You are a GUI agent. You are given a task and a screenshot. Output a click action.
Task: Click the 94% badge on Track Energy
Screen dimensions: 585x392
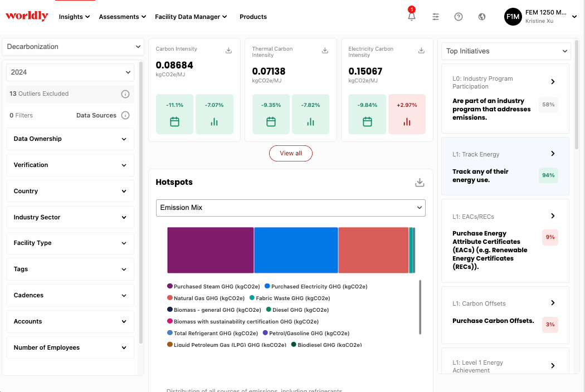pos(548,175)
